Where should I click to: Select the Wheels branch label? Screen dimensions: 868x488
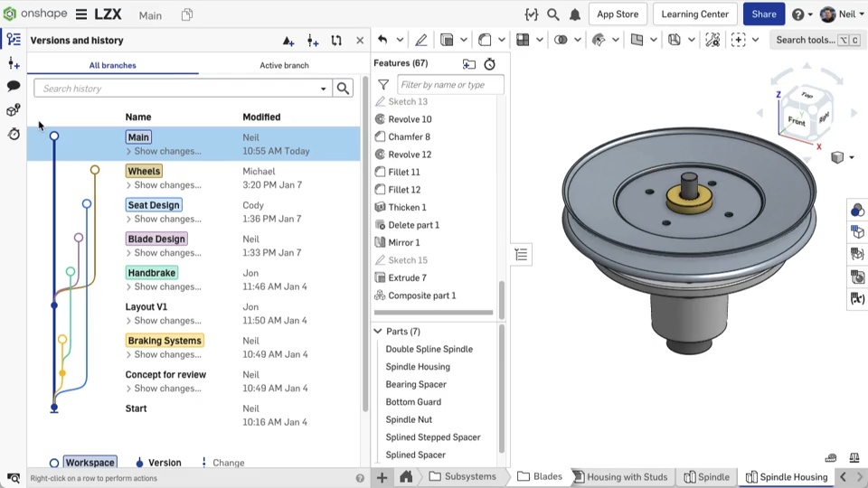[x=144, y=171]
